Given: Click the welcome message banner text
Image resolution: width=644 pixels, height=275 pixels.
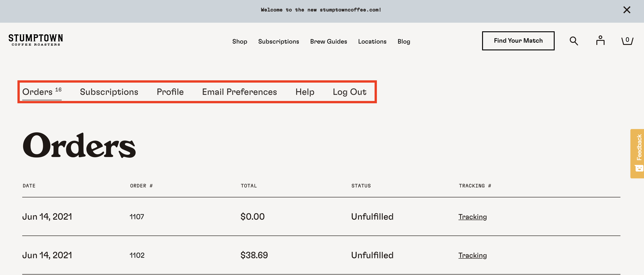Looking at the screenshot, I should click(321, 10).
